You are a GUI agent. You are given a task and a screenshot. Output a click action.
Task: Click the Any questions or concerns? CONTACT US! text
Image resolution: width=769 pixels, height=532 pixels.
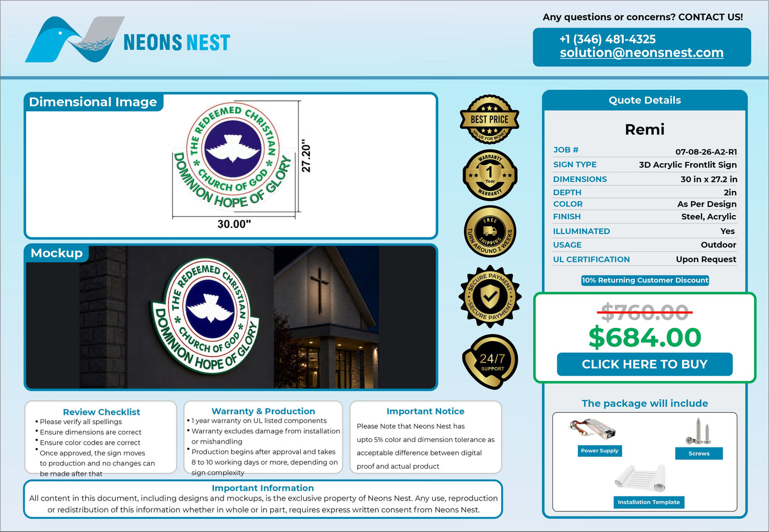coord(643,17)
